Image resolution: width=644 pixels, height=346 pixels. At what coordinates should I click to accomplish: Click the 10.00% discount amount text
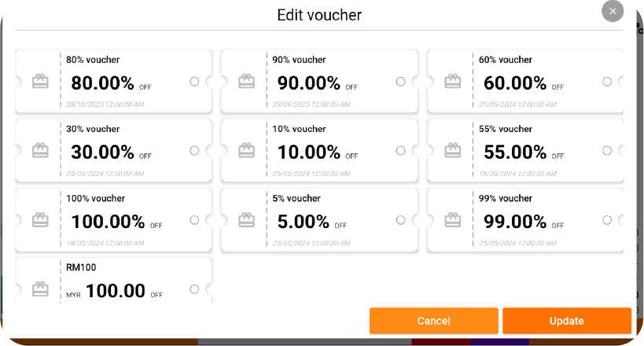pos(308,152)
